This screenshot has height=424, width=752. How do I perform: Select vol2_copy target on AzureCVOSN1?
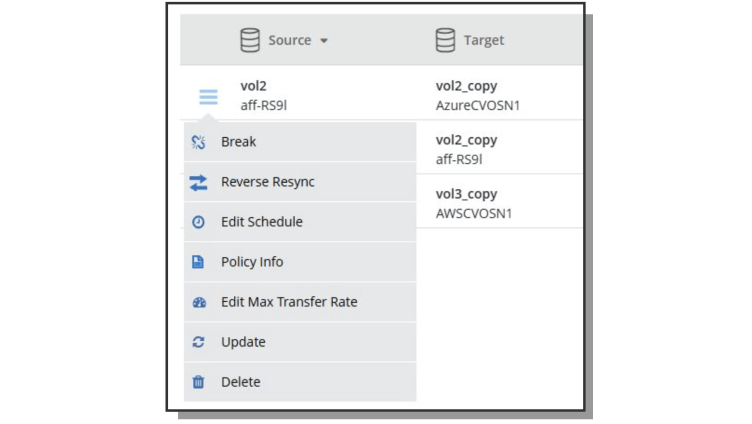[478, 95]
